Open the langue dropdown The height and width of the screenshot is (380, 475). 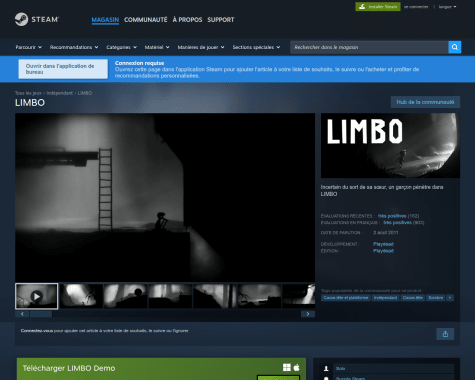click(x=447, y=7)
